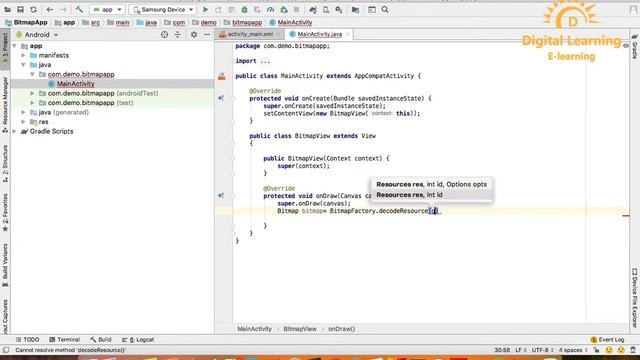Open the Build Variants side tab
640x360 pixels.
[x=5, y=265]
